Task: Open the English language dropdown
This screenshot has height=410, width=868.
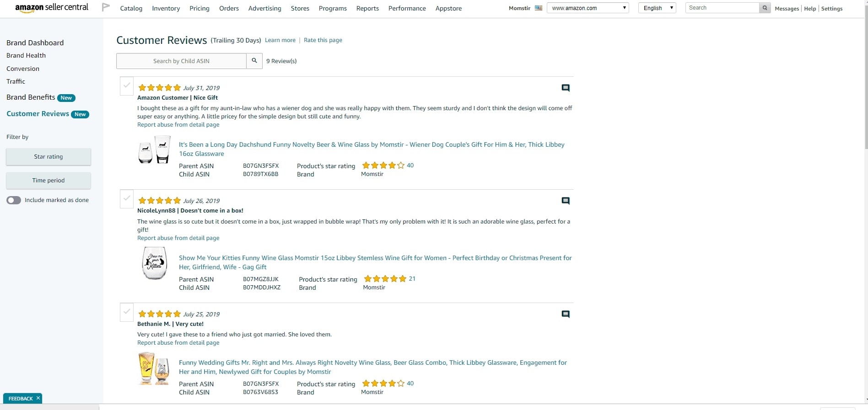Action: pyautogui.click(x=657, y=8)
